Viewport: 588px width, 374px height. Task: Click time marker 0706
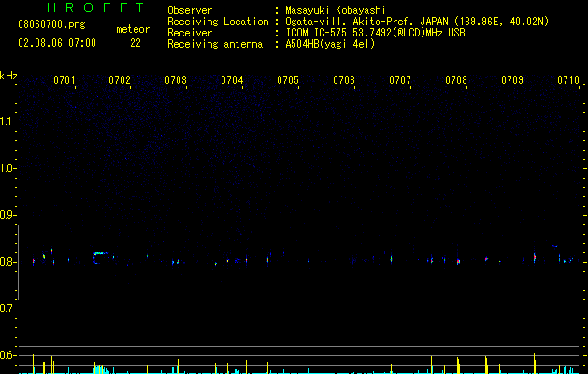(344, 79)
